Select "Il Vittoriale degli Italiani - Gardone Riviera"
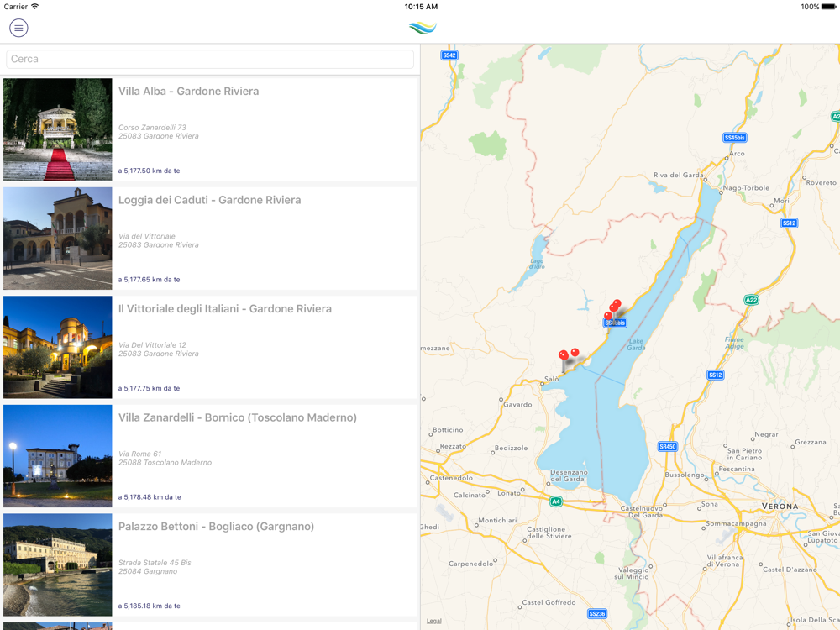 225,308
